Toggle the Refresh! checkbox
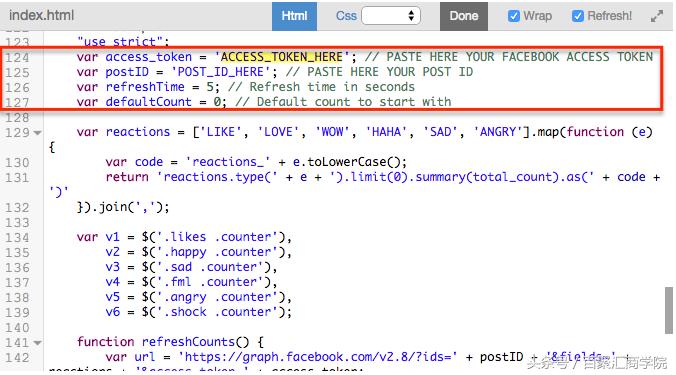This screenshot has width=676, height=375. tap(578, 16)
